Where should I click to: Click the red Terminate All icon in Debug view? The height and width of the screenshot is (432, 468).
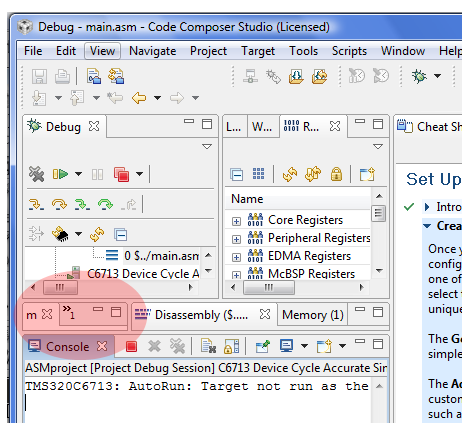[121, 174]
